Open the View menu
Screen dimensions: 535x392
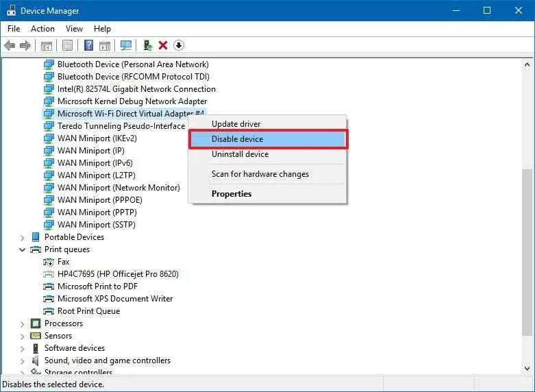coord(74,29)
